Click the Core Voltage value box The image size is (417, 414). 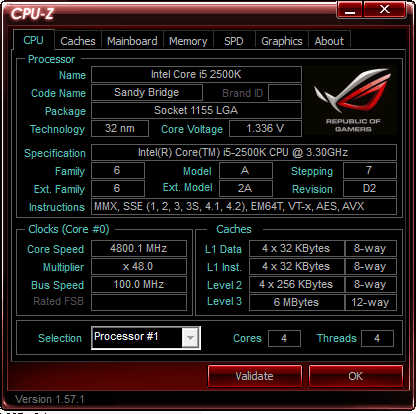click(265, 128)
